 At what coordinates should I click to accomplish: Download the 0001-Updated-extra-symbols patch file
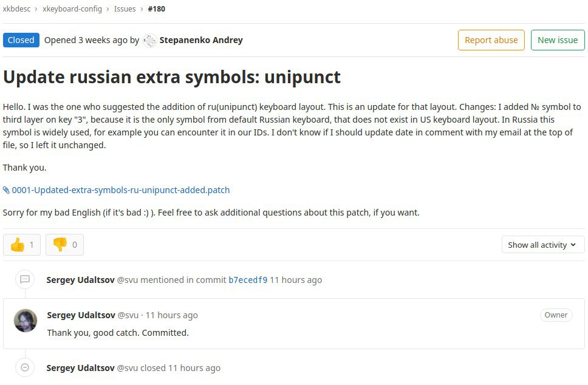click(x=121, y=190)
